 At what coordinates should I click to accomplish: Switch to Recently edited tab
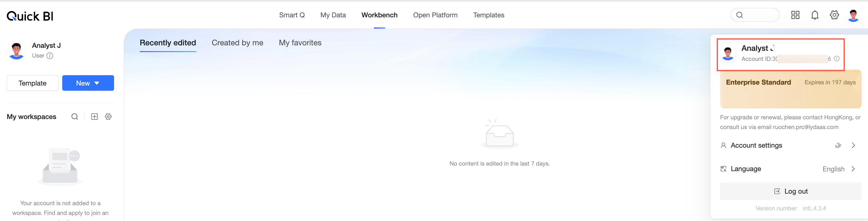[x=168, y=43]
